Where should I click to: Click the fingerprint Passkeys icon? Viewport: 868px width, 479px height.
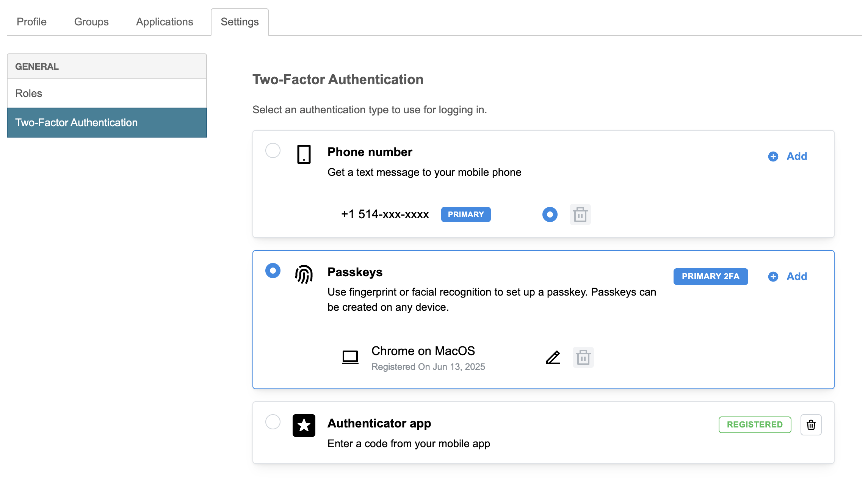(x=304, y=274)
